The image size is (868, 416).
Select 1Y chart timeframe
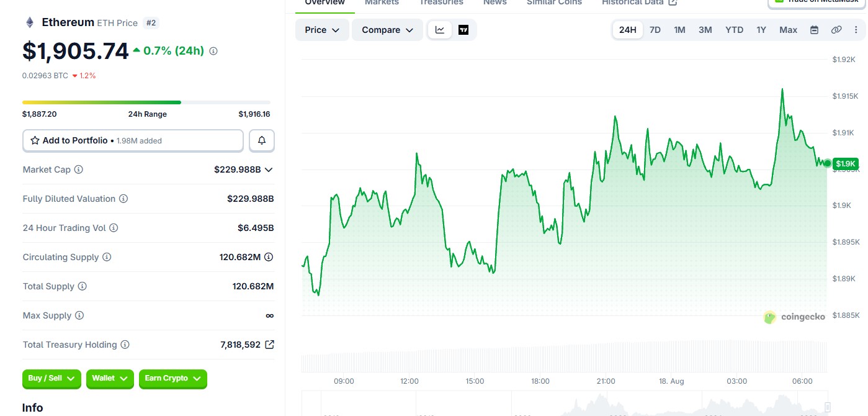point(761,30)
